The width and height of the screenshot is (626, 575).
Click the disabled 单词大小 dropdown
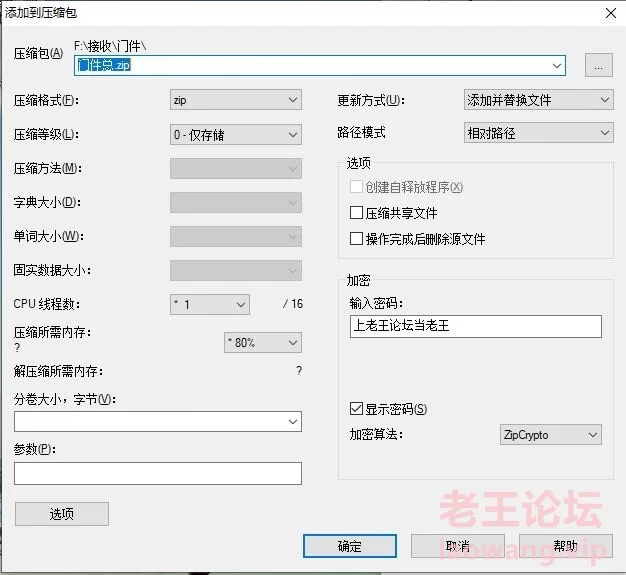(x=236, y=236)
